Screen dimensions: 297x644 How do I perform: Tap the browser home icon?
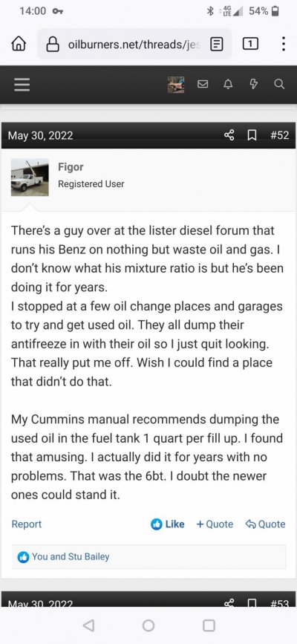click(20, 44)
